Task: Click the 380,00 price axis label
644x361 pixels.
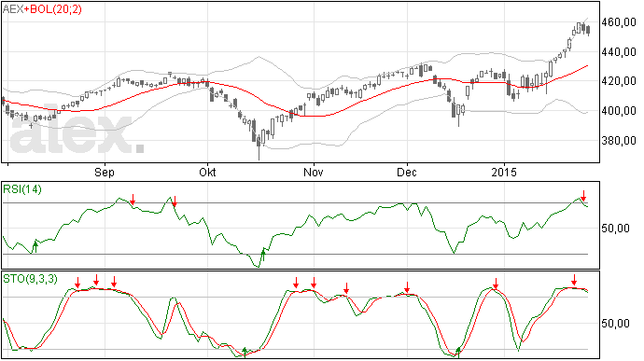Action: pos(619,141)
